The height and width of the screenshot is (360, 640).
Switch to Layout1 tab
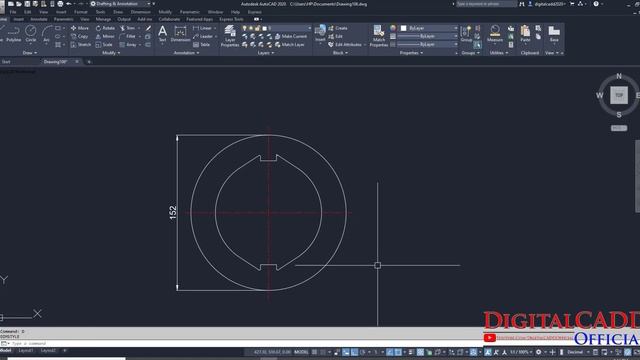(26, 350)
